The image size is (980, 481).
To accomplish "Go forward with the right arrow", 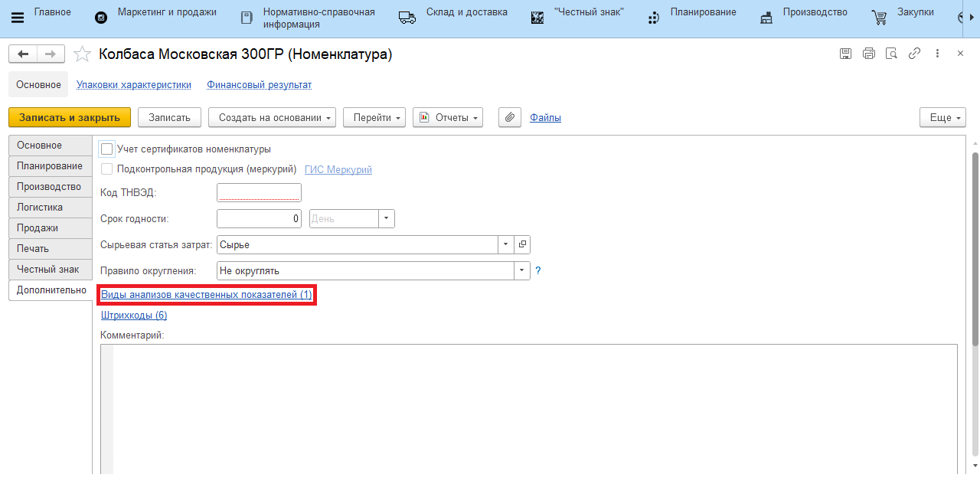I will [x=51, y=54].
